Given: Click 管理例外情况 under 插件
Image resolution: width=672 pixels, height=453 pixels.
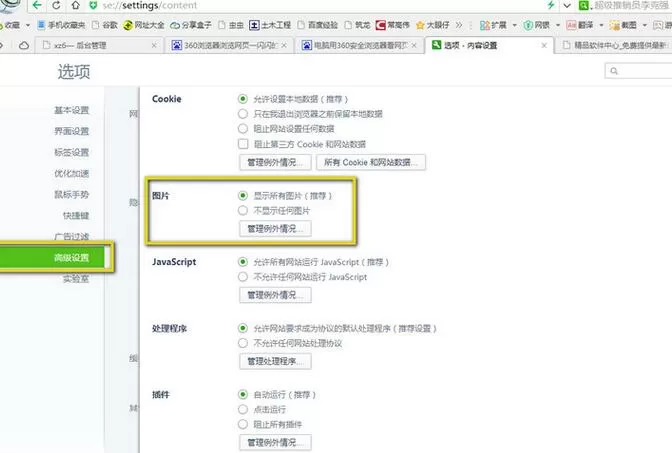Looking at the screenshot, I should click(275, 442).
